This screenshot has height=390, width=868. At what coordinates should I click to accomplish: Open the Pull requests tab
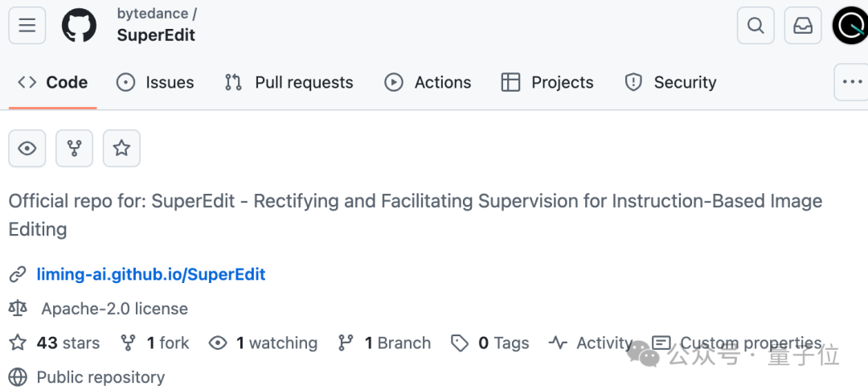[289, 83]
